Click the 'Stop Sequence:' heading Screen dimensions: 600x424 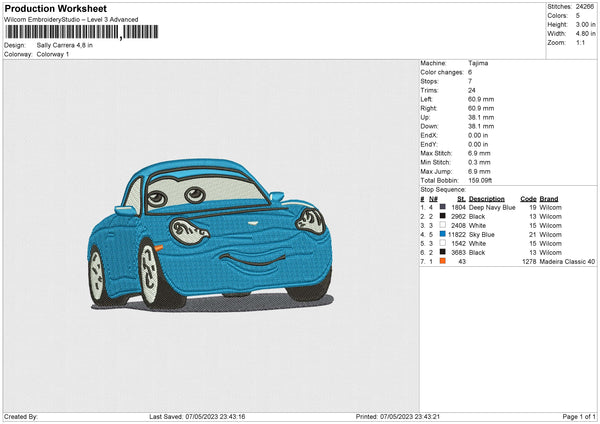443,190
